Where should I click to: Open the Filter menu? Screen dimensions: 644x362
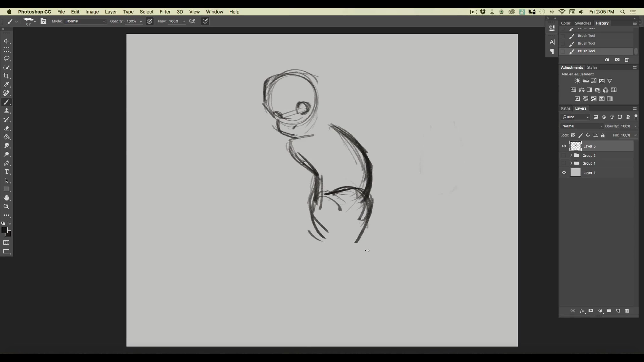click(x=165, y=12)
